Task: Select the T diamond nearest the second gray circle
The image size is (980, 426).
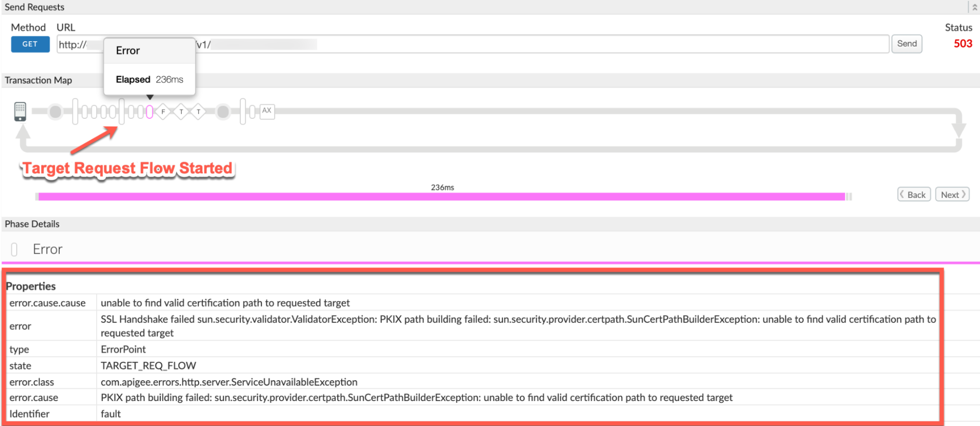Action: click(x=199, y=112)
